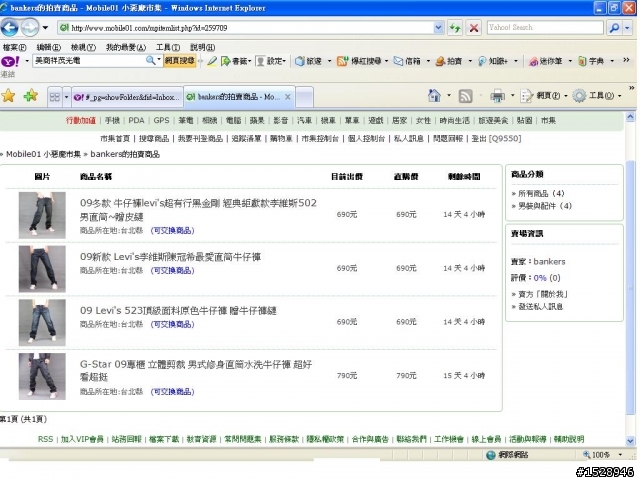Click the thumbnail of the Levi's 502 jeans

tap(42, 215)
